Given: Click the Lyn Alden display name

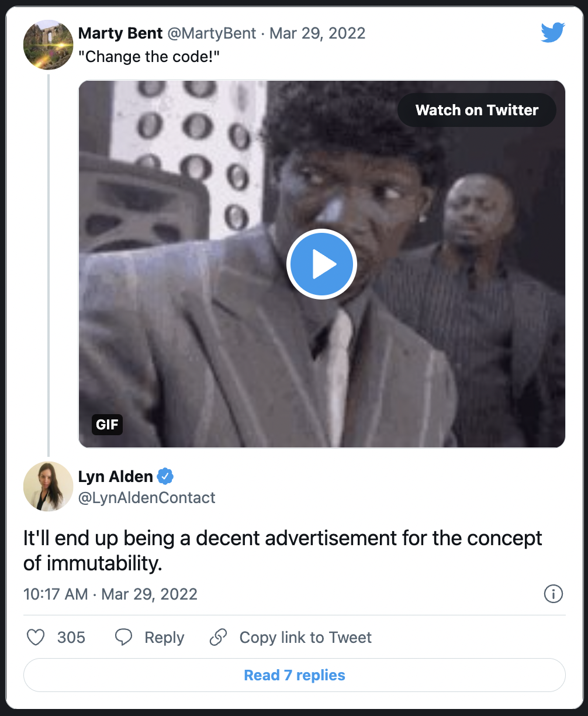Looking at the screenshot, I should (115, 477).
